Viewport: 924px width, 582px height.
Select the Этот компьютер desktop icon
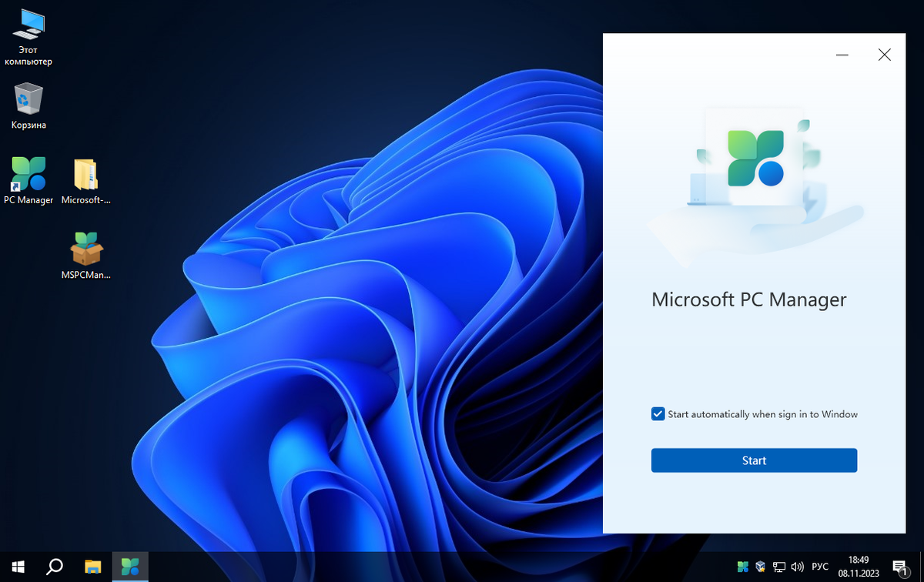click(x=28, y=37)
